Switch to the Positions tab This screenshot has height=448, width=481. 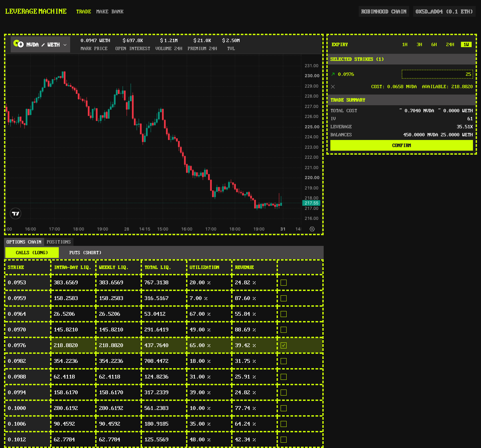[59, 242]
